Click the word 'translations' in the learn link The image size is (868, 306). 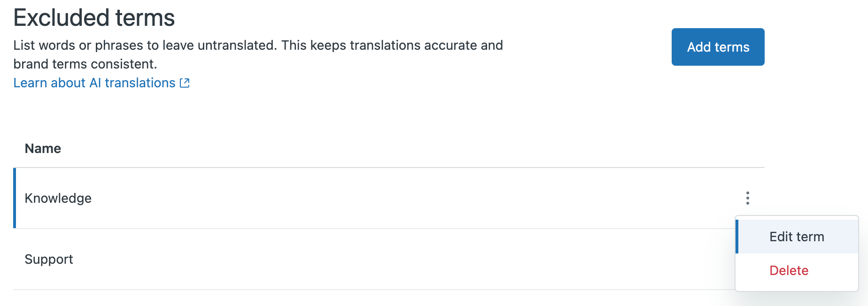point(140,83)
